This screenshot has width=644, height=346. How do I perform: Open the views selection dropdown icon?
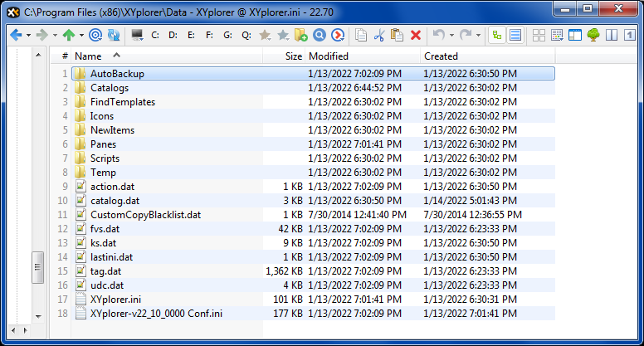pyautogui.click(x=557, y=35)
